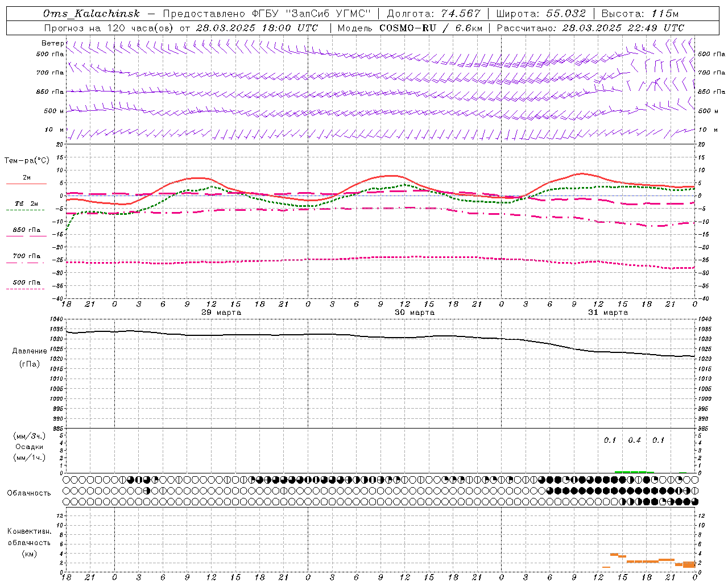Click the Давление pressure panel label

[x=30, y=351]
